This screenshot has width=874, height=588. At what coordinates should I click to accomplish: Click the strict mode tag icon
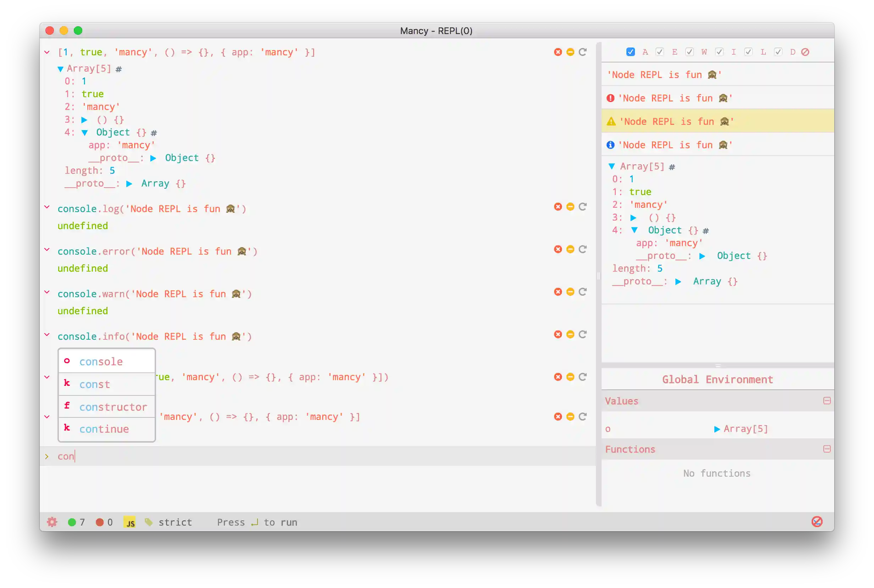[149, 522]
